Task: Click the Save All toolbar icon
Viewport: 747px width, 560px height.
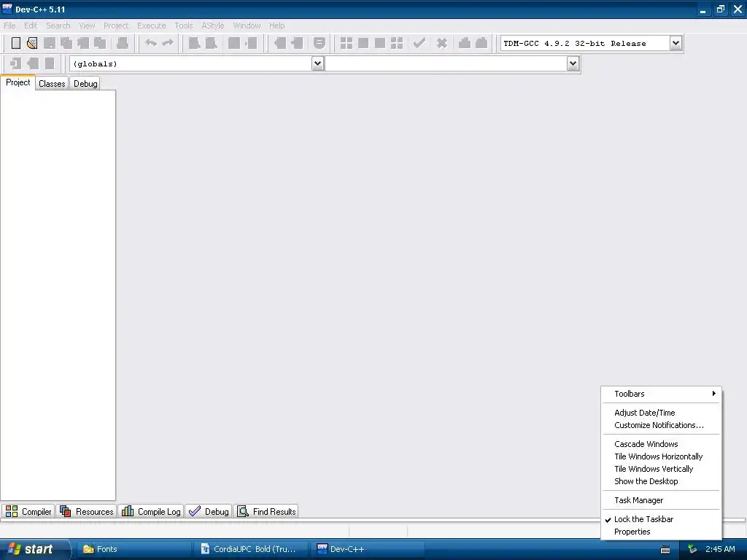Action: tap(66, 43)
